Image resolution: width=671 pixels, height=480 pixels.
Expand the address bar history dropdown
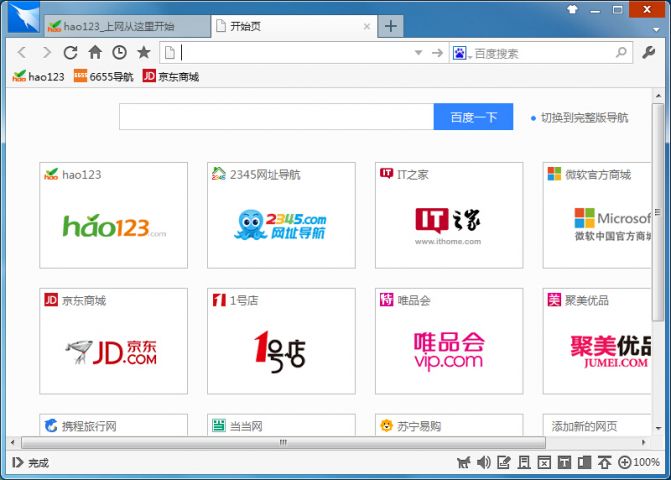point(419,52)
